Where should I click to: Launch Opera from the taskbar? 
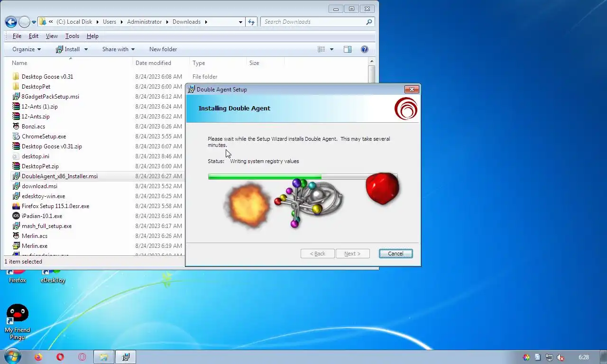tap(60, 357)
